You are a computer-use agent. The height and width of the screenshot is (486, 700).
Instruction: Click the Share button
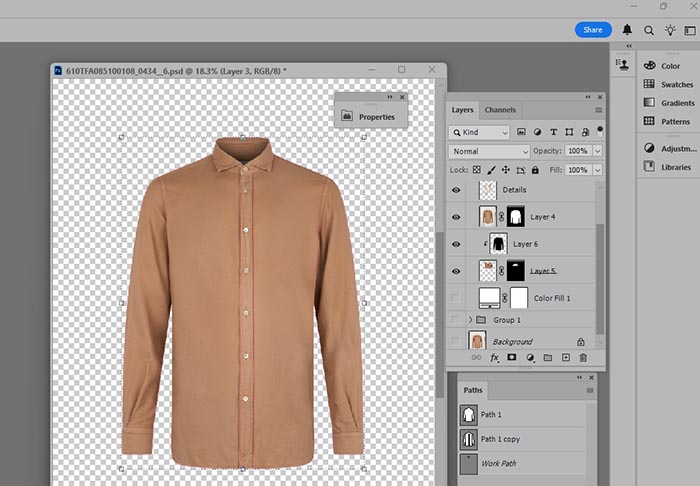593,30
